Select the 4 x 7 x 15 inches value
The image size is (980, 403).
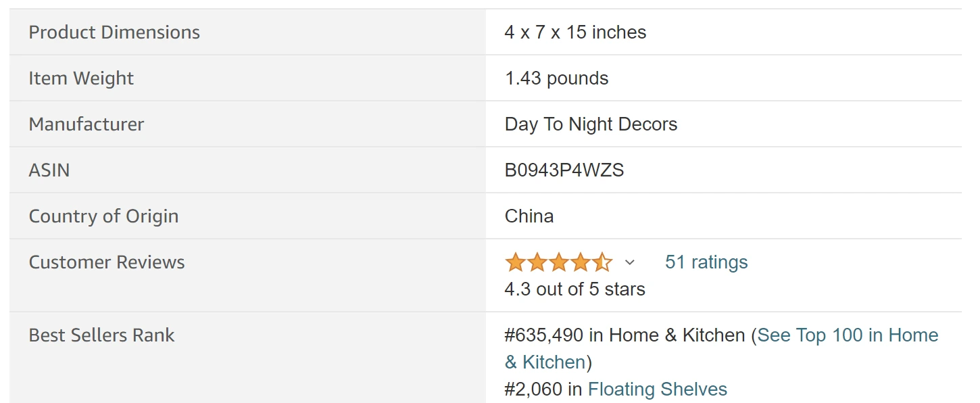coord(575,32)
